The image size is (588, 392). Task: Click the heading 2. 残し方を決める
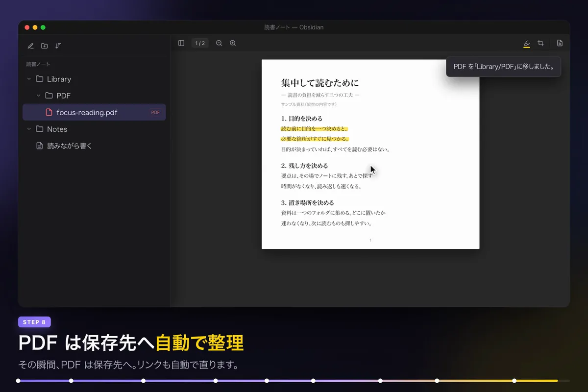[x=305, y=166]
